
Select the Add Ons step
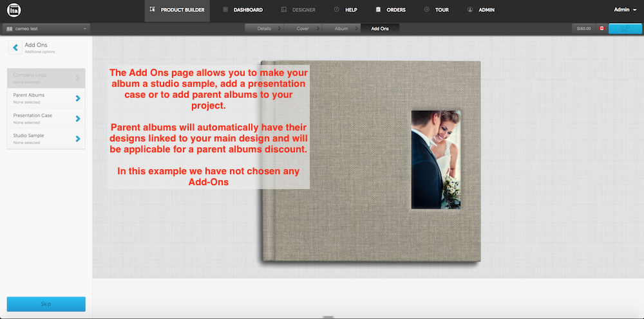click(x=380, y=29)
